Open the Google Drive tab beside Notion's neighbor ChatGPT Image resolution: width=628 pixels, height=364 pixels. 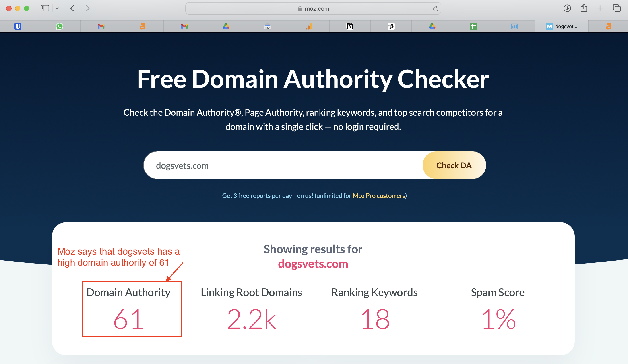pos(432,26)
